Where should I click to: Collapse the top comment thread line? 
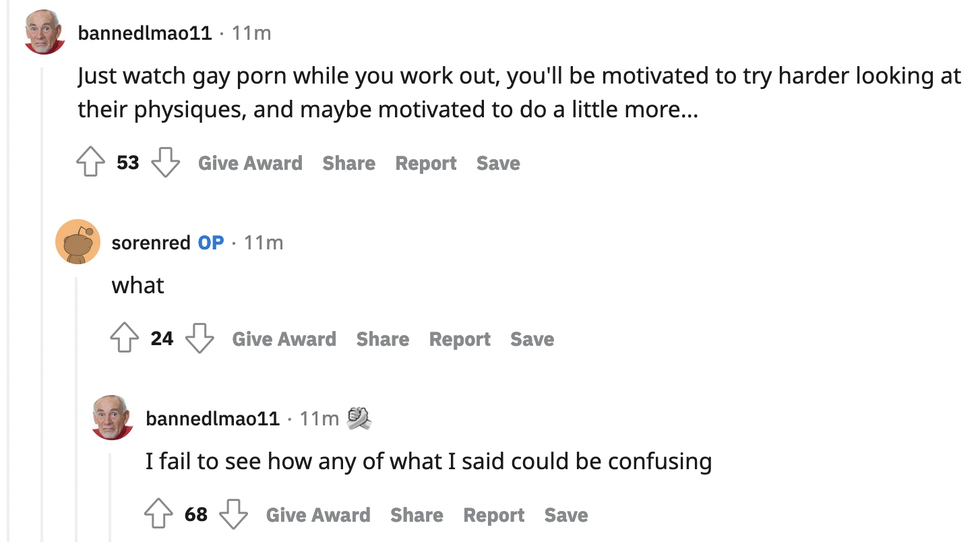[42, 303]
